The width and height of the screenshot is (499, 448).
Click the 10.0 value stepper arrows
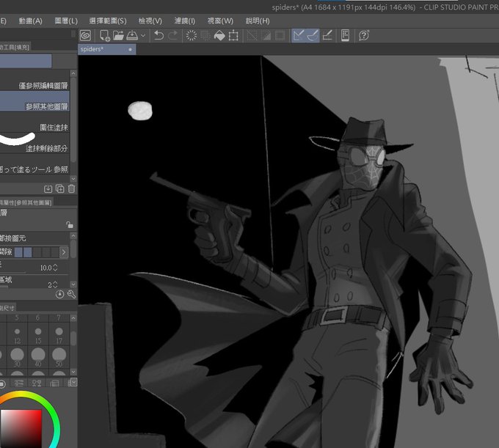[x=55, y=268]
